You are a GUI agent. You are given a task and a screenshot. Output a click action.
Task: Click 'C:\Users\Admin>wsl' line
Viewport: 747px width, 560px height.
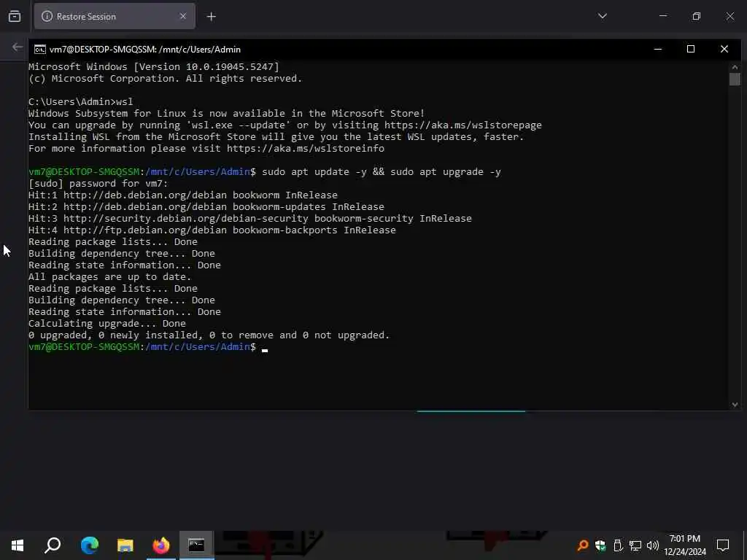[x=80, y=102]
